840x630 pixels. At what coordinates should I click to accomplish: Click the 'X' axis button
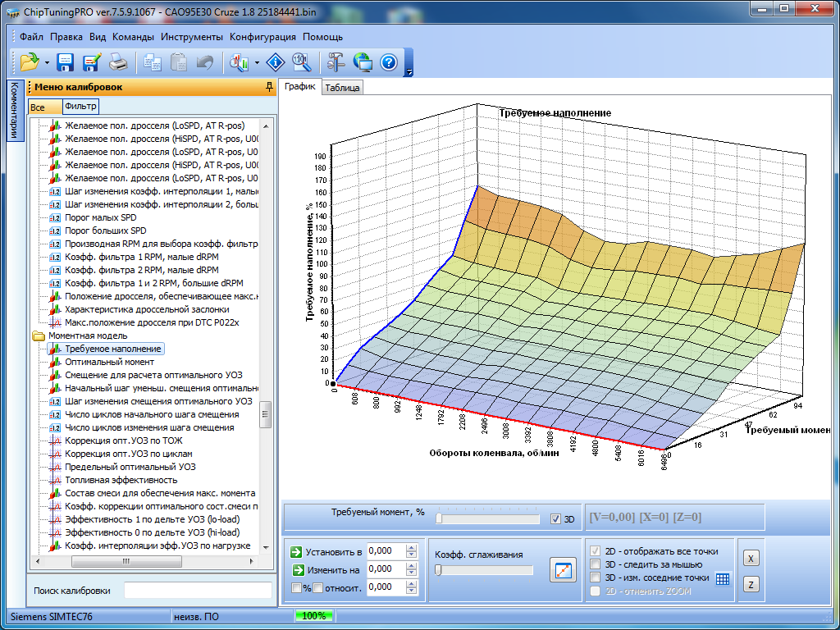[751, 558]
